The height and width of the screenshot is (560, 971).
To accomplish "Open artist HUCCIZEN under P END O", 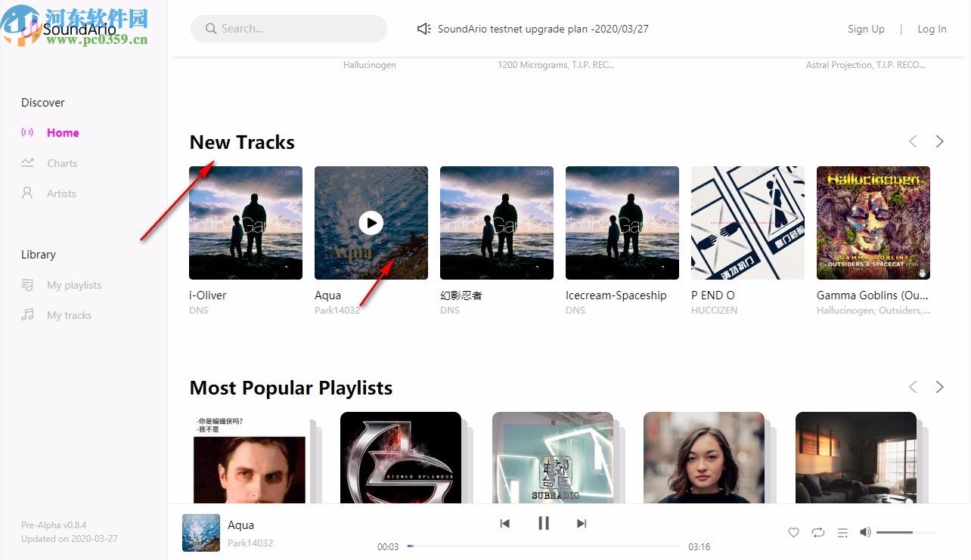I will pos(714,311).
